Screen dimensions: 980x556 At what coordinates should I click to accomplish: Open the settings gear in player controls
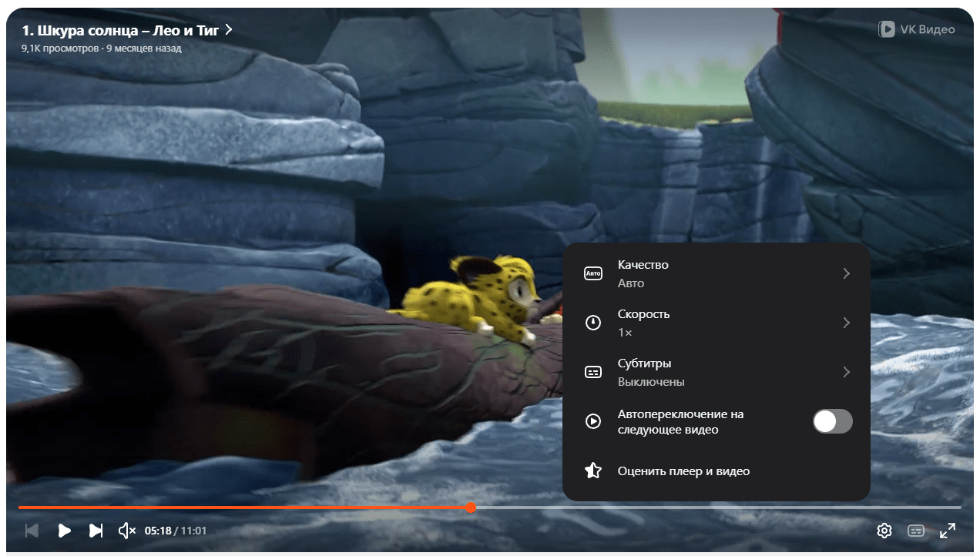pos(884,531)
